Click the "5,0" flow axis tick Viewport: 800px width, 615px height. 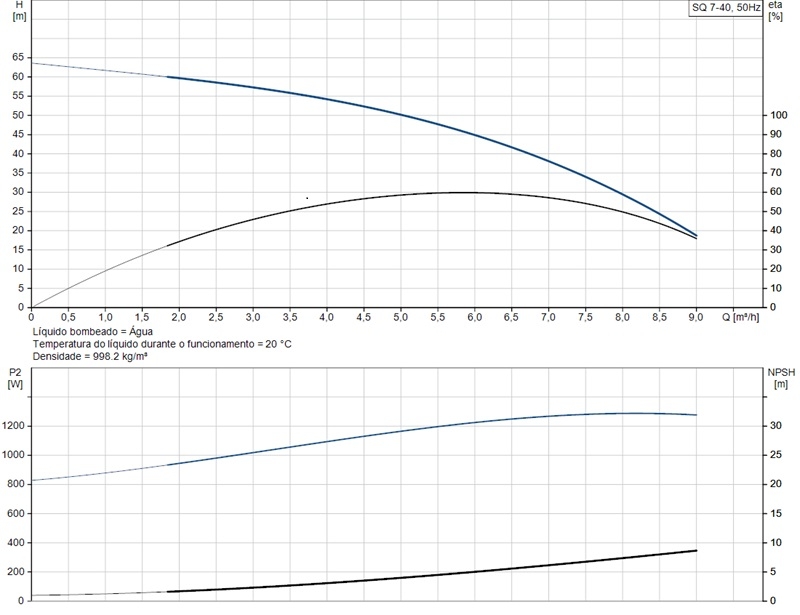click(x=401, y=317)
